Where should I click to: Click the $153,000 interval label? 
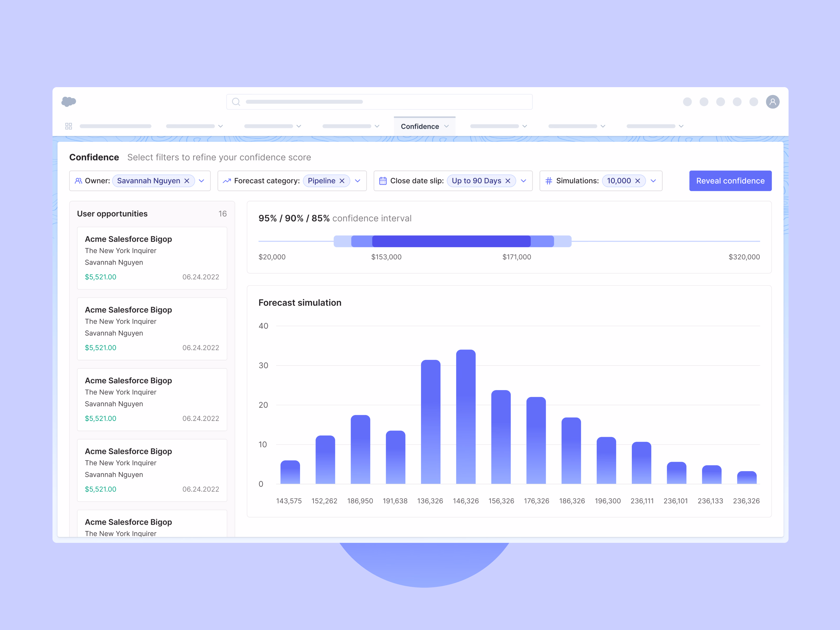[386, 257]
